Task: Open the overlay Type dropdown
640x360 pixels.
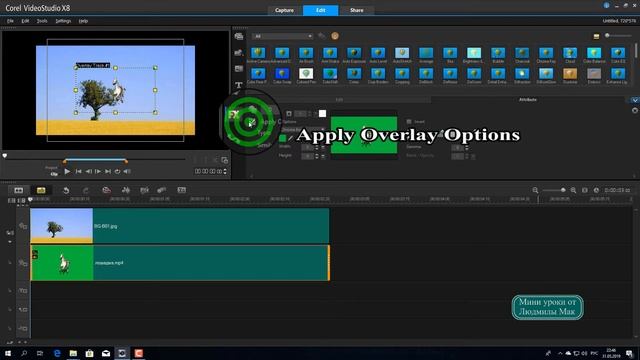Action: pyautogui.click(x=302, y=129)
